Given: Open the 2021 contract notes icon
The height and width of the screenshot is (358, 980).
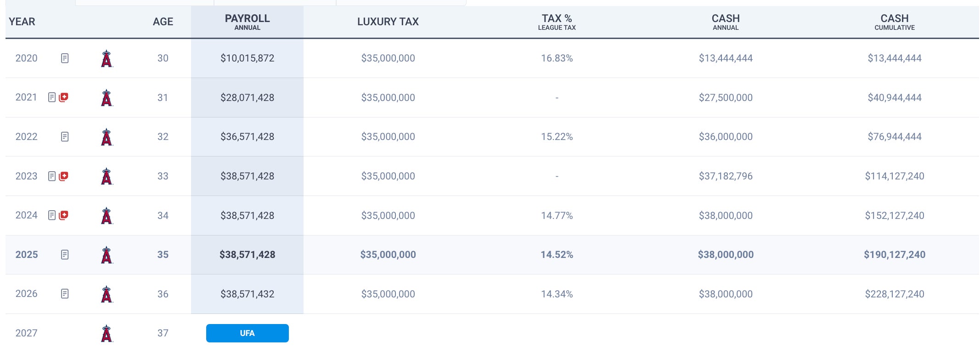Looking at the screenshot, I should (x=52, y=97).
